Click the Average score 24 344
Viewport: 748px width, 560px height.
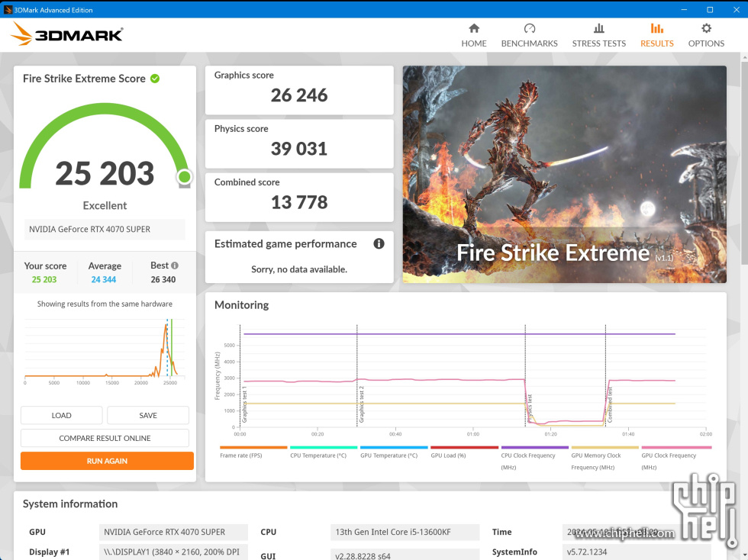pyautogui.click(x=104, y=279)
